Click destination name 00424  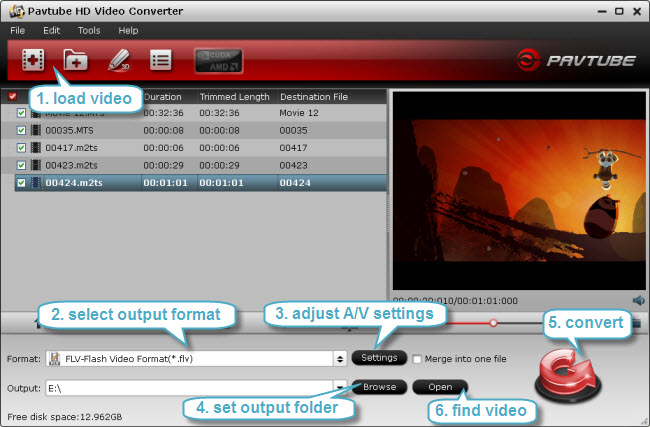click(295, 183)
